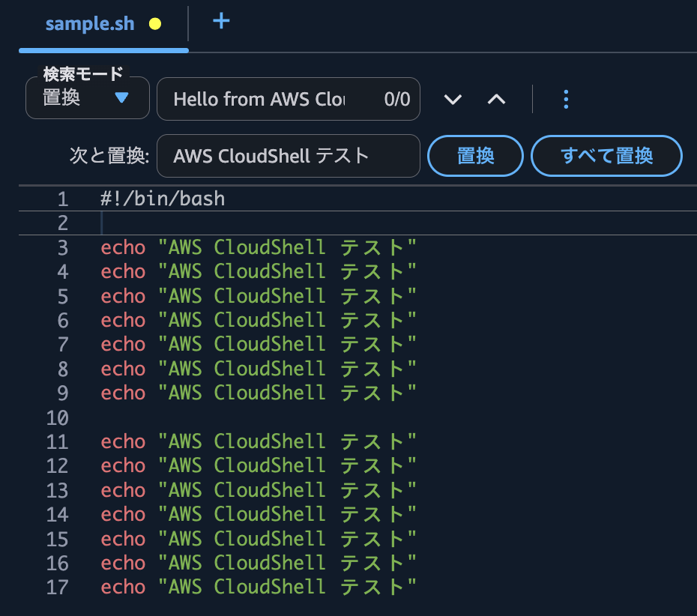Click the echo command on line 5

click(x=123, y=296)
